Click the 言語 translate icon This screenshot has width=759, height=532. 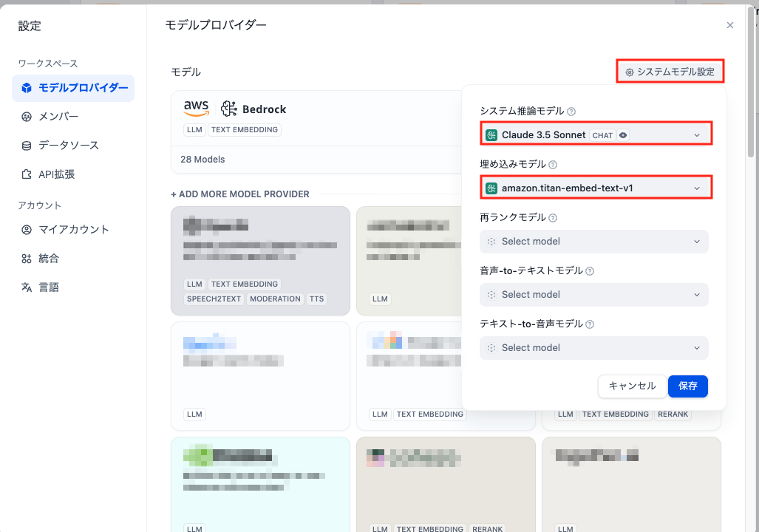pos(27,287)
